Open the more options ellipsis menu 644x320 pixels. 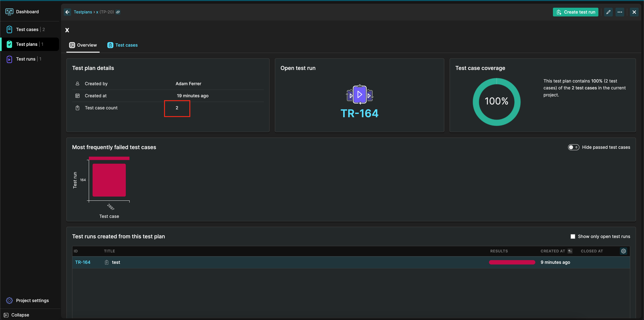(620, 12)
